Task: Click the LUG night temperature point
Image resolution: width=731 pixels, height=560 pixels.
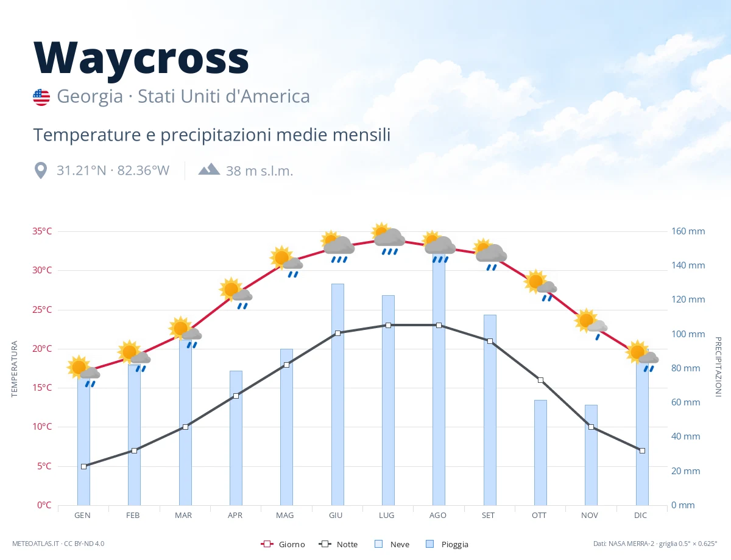Action: tap(388, 325)
